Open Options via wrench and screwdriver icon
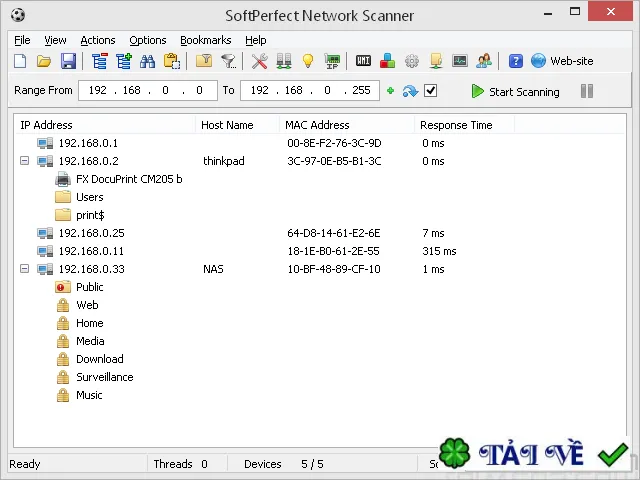 (x=259, y=61)
